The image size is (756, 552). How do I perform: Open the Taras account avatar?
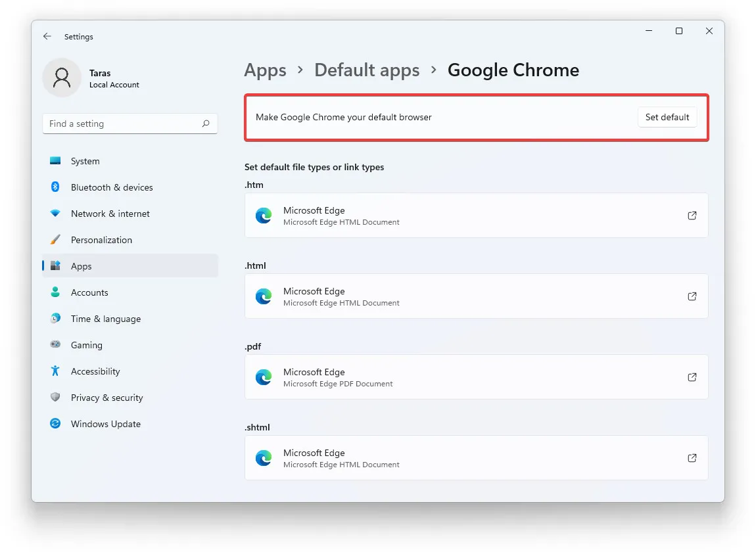pyautogui.click(x=61, y=77)
